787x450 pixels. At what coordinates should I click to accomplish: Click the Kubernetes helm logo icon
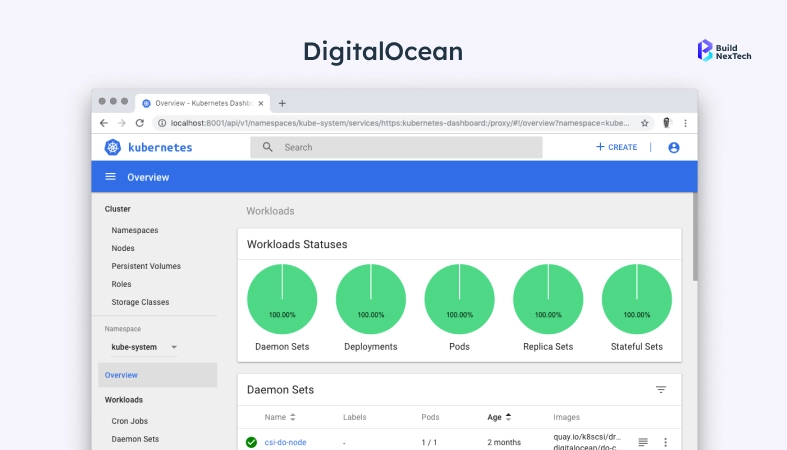pos(112,147)
